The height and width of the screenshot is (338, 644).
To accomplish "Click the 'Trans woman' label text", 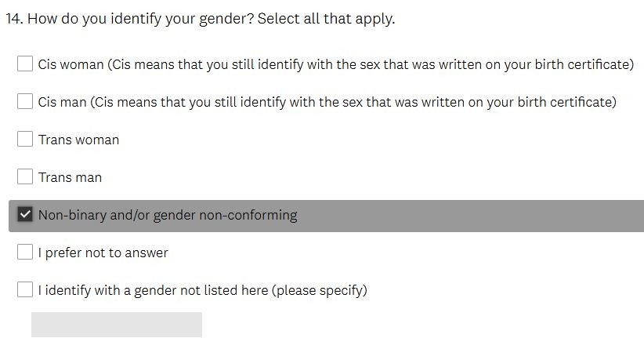I will click(78, 140).
